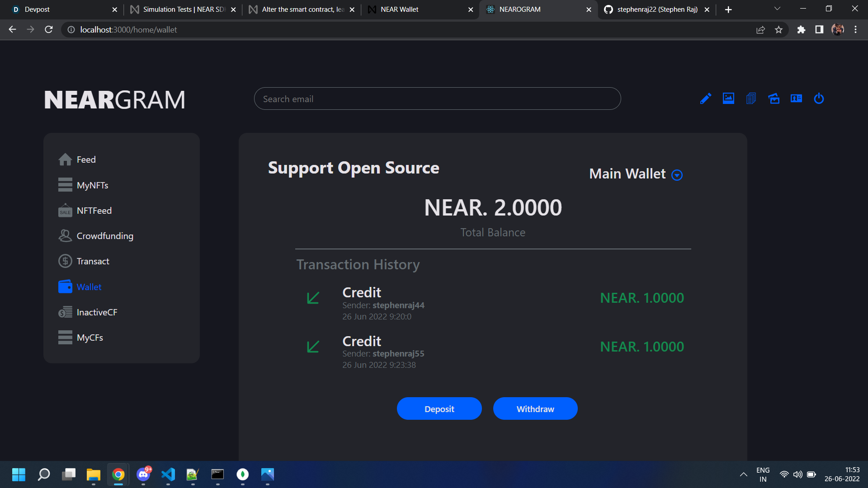Image resolution: width=868 pixels, height=488 pixels.
Task: Select Crowdfunding in the sidebar
Action: pos(105,236)
